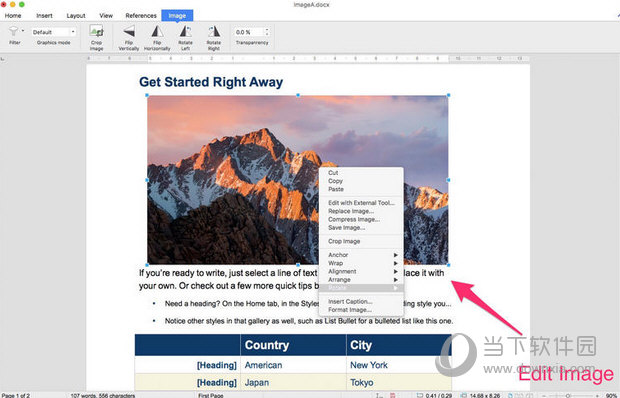Rotate the image left
This screenshot has width=620, height=398.
(x=185, y=37)
